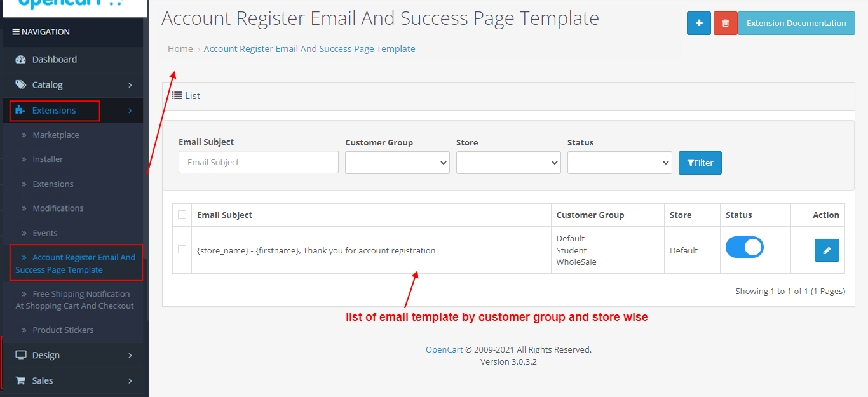Follow the Home breadcrumb link
The width and height of the screenshot is (868, 397).
click(x=180, y=49)
